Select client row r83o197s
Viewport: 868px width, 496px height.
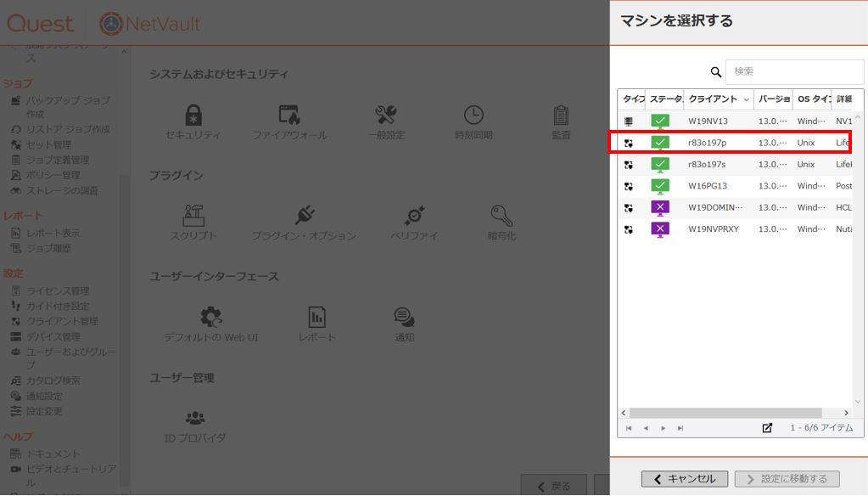click(x=735, y=165)
